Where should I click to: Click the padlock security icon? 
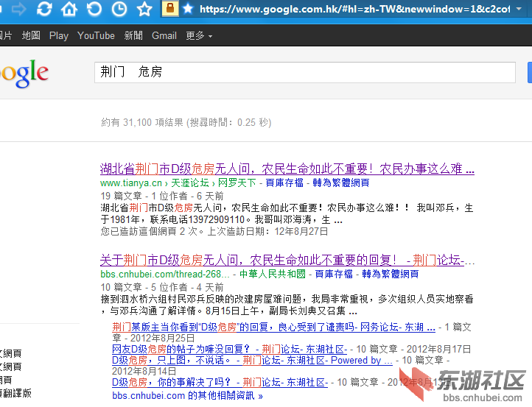click(x=170, y=9)
